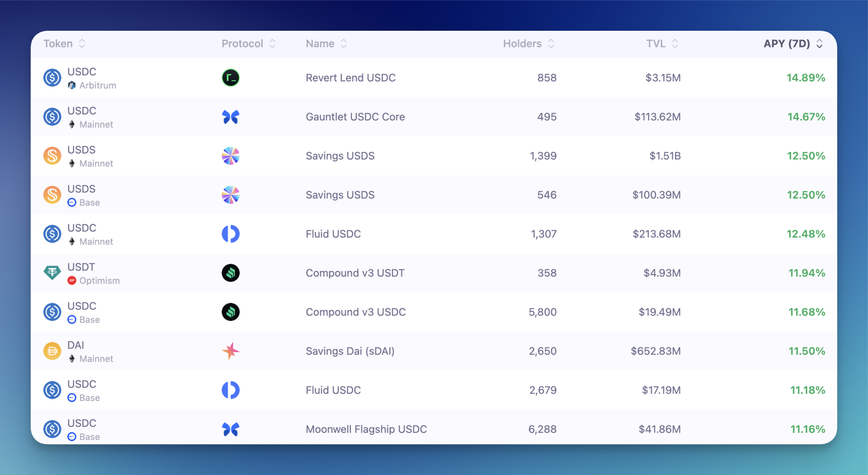
Task: Click the Fluid USDC Mainnet protocol icon
Action: (231, 234)
